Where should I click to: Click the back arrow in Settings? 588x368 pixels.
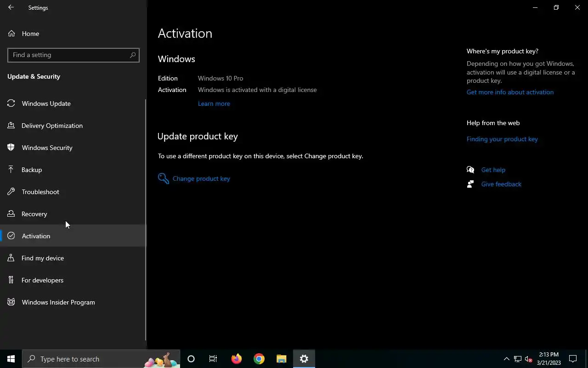pos(11,7)
